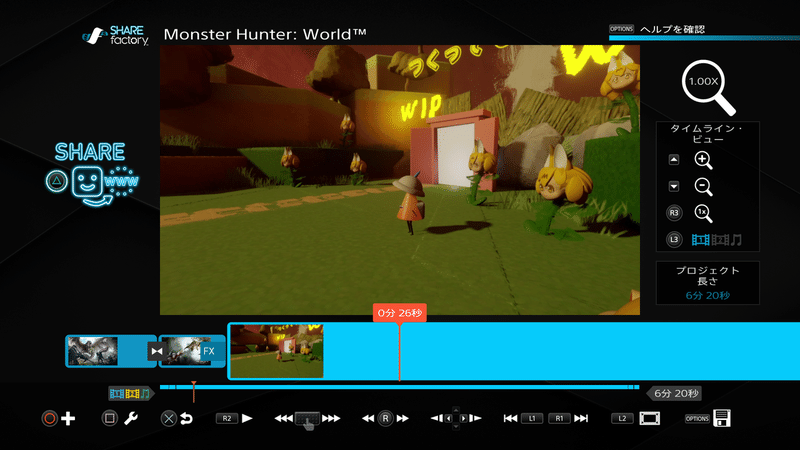Click the orange overview position marker
This screenshot has height=450, width=800.
pos(193,391)
